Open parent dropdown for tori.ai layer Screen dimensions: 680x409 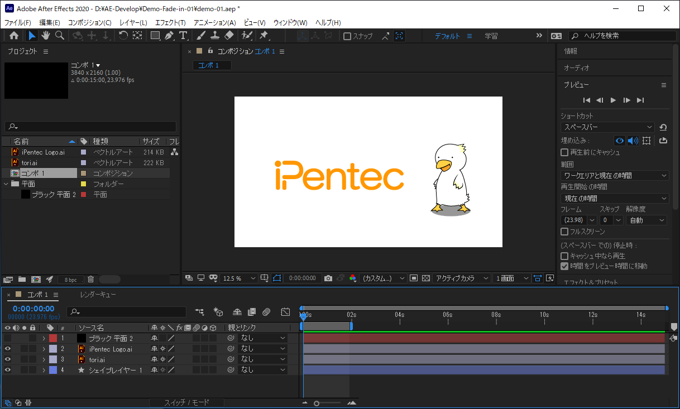coord(263,360)
